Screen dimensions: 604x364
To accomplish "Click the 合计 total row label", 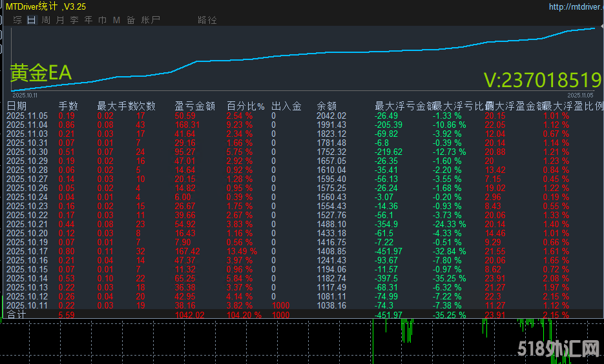I will [x=17, y=315].
